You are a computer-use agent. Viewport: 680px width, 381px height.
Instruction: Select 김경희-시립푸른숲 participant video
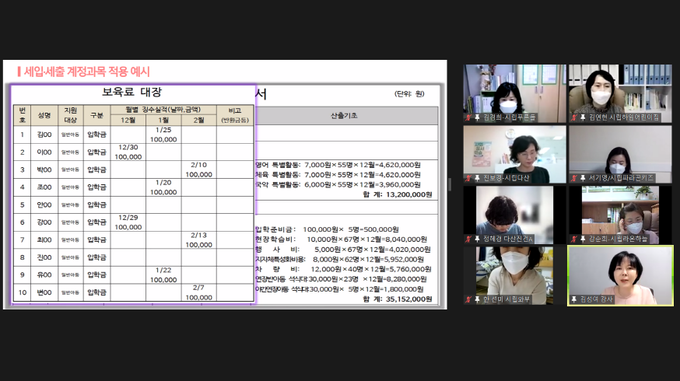(515, 94)
